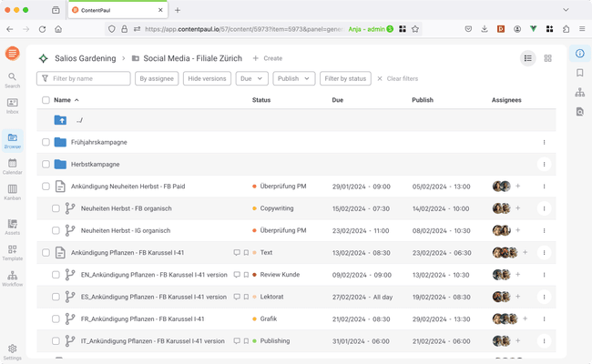Open a new browser tab
Image resolution: width=592 pixels, height=364 pixels.
(177, 10)
